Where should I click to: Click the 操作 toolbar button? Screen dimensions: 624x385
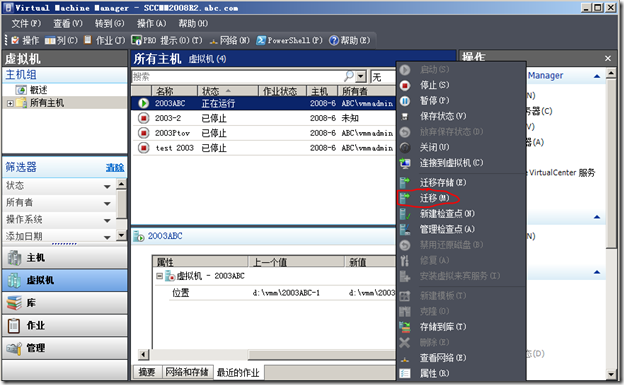pyautogui.click(x=25, y=40)
